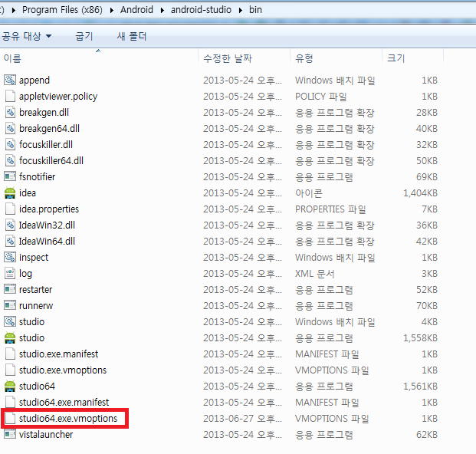
Task: Click the POLICY 파일 type cell
Action: point(321,97)
